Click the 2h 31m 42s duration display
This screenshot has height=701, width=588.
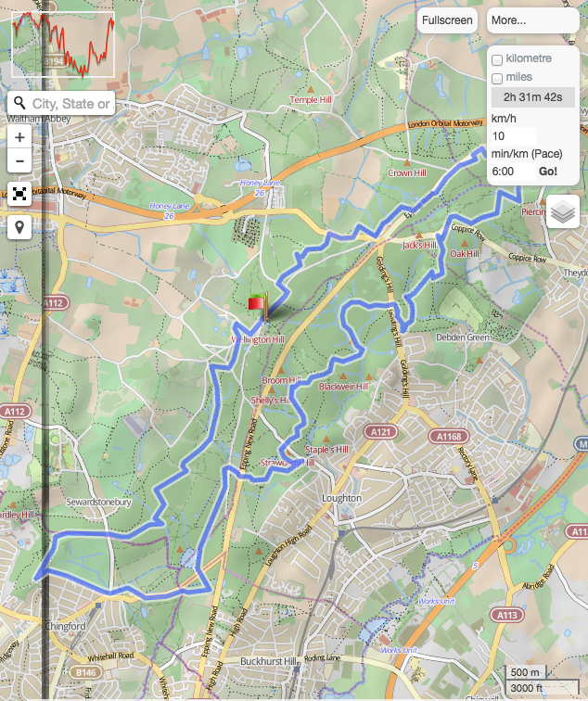(x=533, y=97)
